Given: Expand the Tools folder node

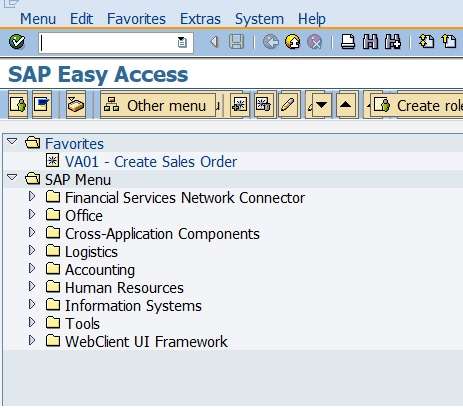Looking at the screenshot, I should click(32, 322).
